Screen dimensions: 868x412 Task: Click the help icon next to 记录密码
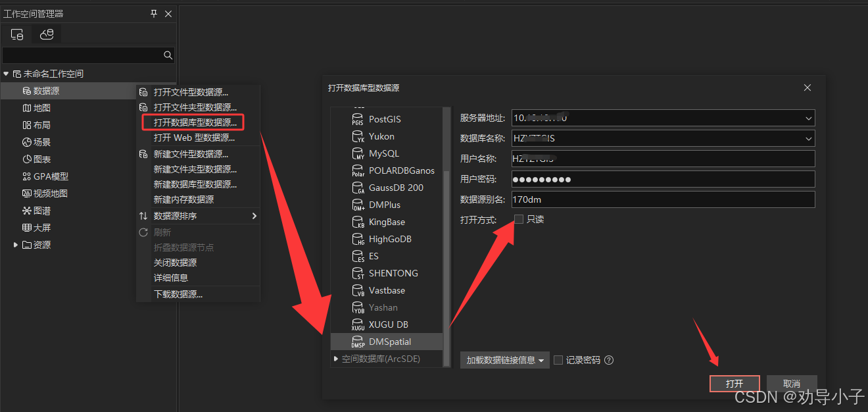[609, 360]
